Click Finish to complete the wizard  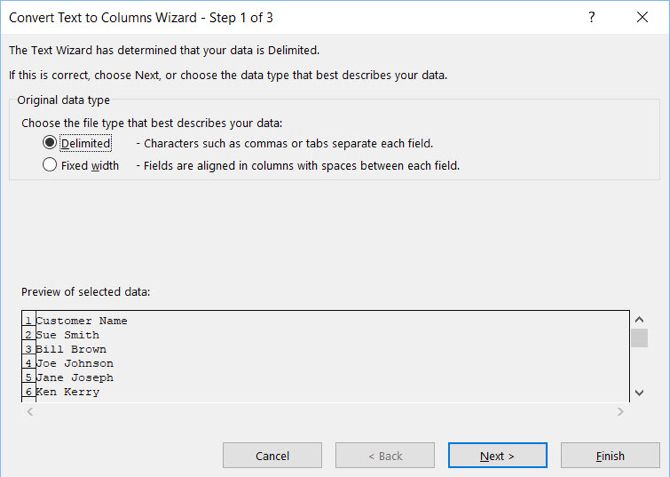click(x=610, y=456)
